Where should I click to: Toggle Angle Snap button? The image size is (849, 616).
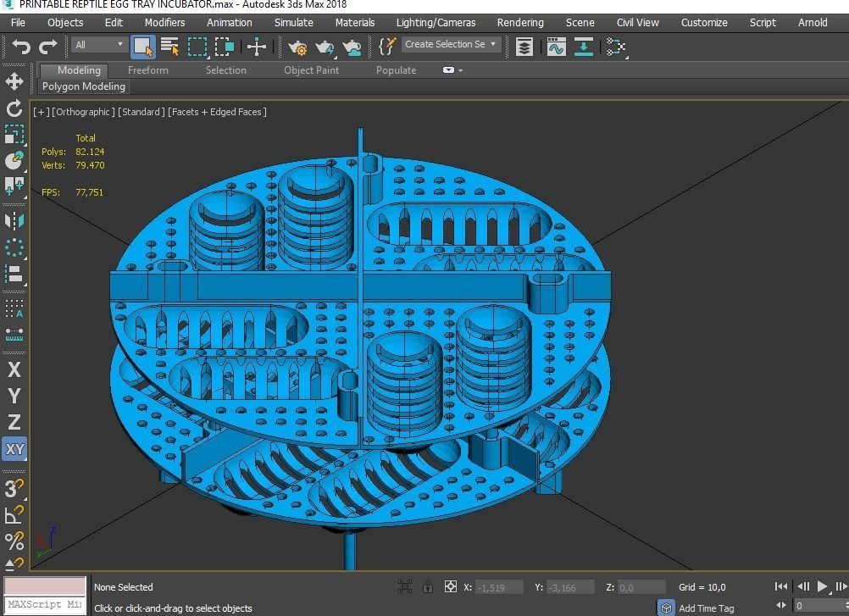click(x=14, y=514)
